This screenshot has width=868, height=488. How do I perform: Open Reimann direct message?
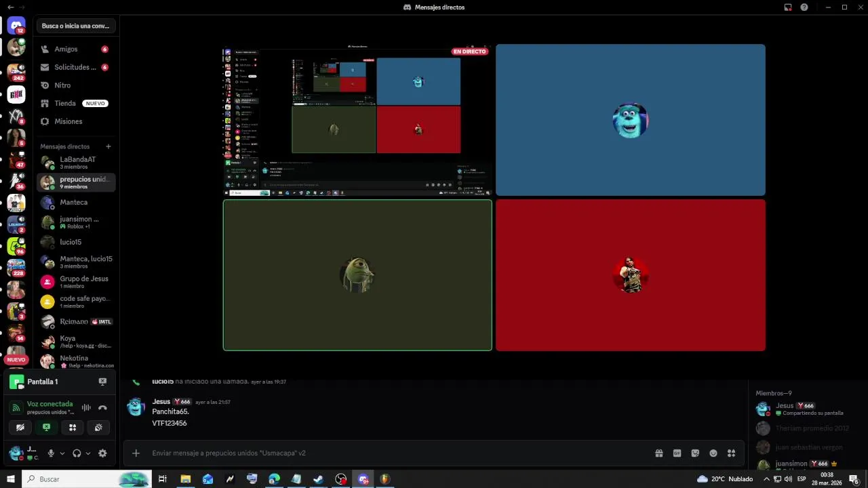point(75,321)
